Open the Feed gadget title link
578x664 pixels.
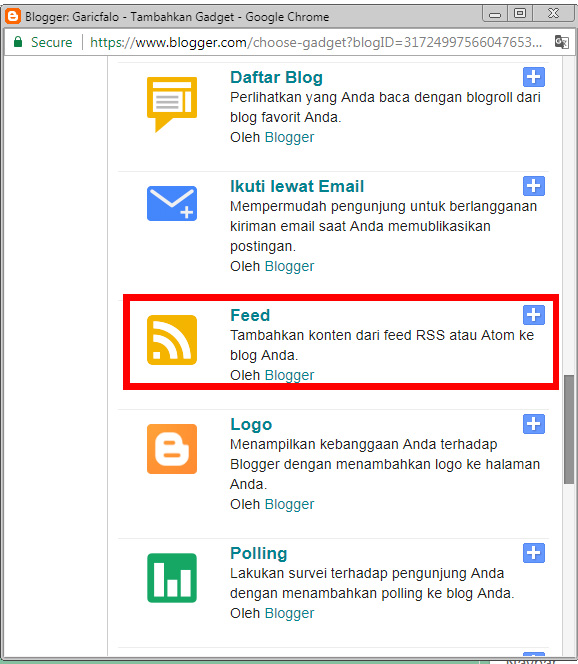pos(250,315)
